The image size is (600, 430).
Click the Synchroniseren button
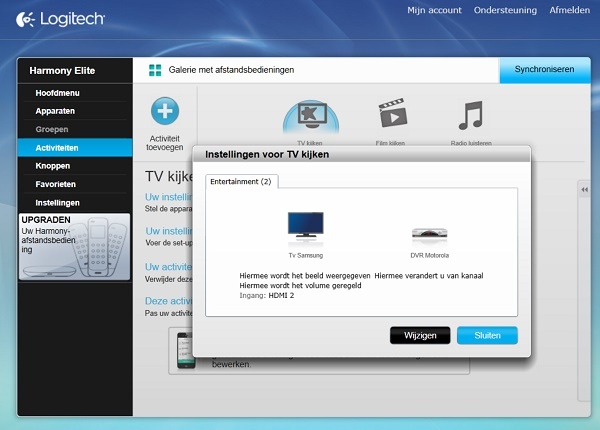[x=545, y=70]
